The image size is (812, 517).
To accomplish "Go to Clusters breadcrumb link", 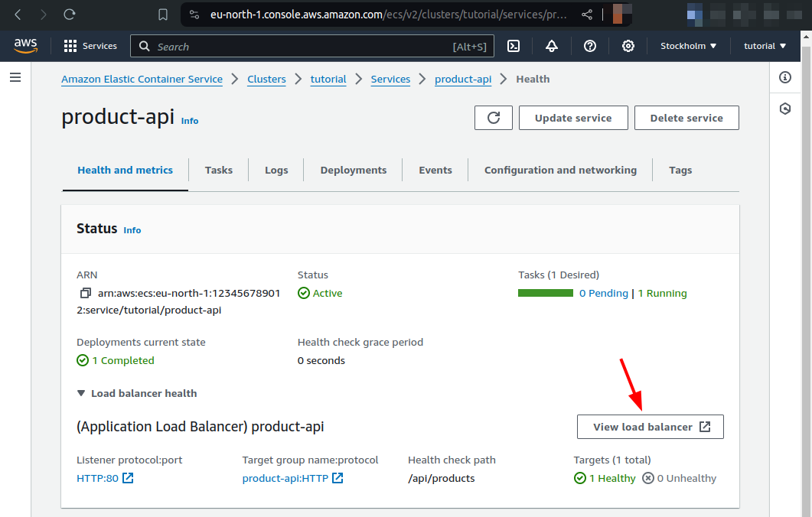I will click(x=266, y=80).
